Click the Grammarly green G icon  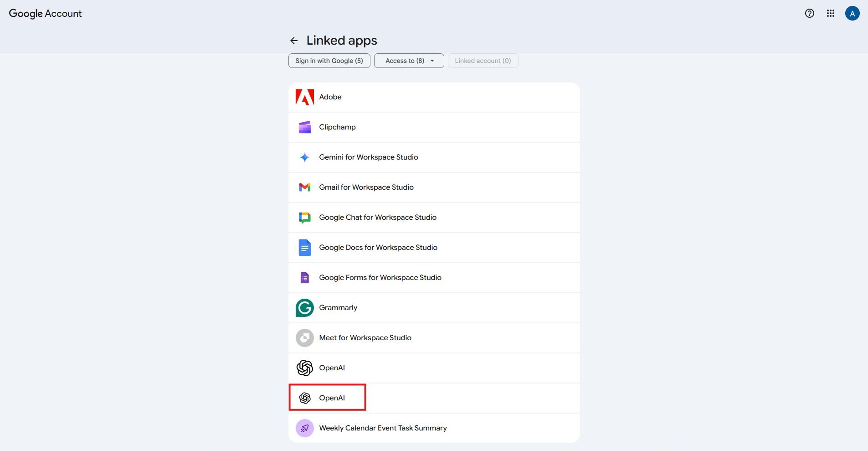coord(305,308)
